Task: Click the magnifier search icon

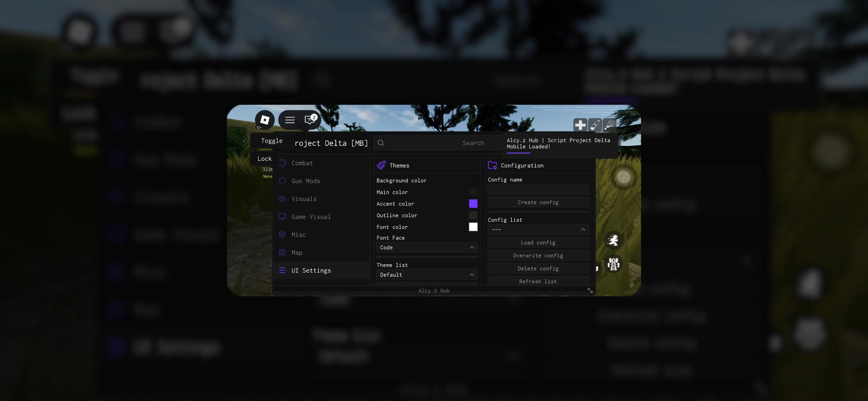Action: point(381,143)
